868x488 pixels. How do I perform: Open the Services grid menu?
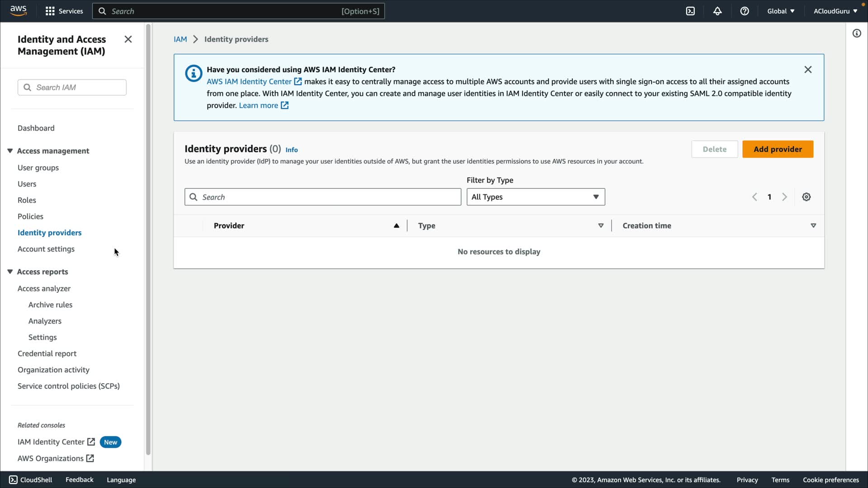(x=64, y=11)
